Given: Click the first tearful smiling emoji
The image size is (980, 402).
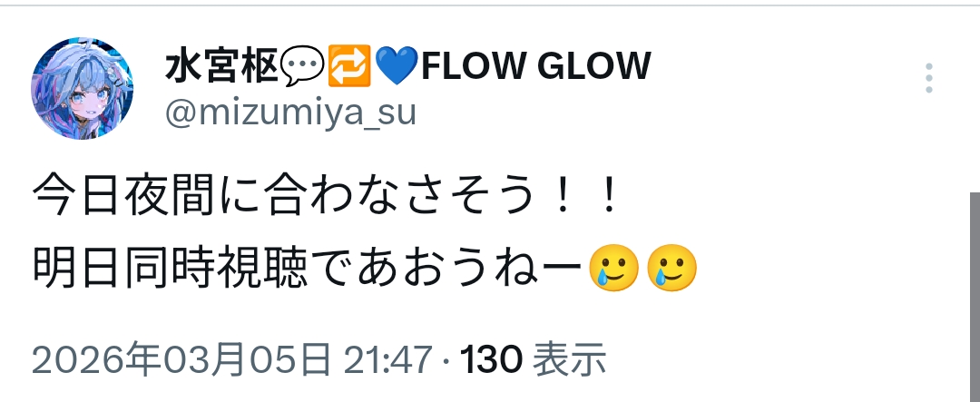Looking at the screenshot, I should tap(613, 267).
